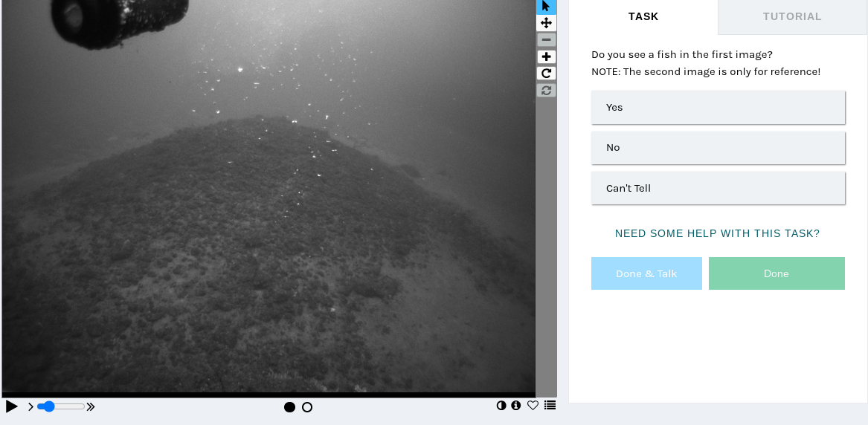
Task: Choose the Can't Tell answer
Action: [718, 188]
